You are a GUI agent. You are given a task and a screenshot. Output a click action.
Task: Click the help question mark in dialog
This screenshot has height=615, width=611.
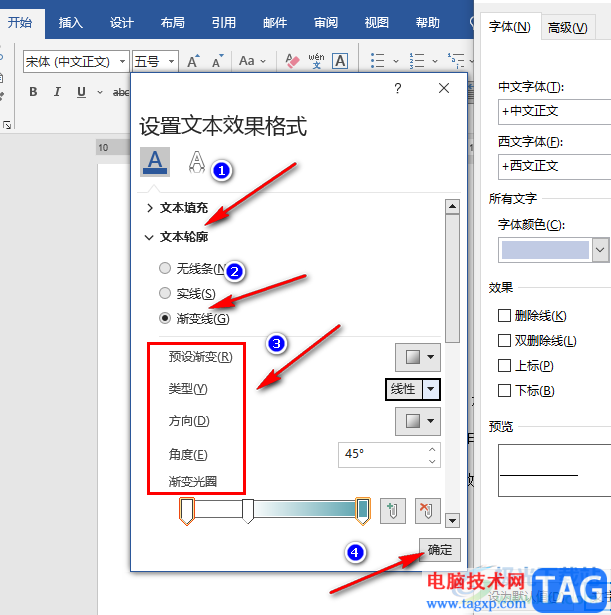pos(398,88)
